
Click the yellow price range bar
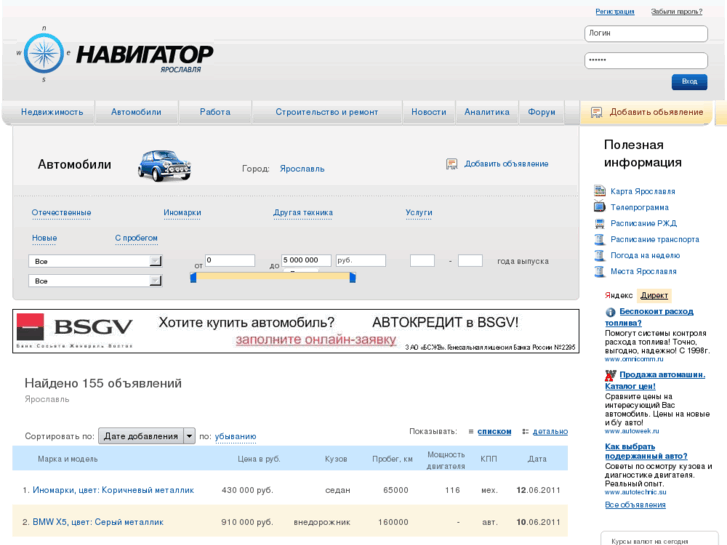[273, 276]
